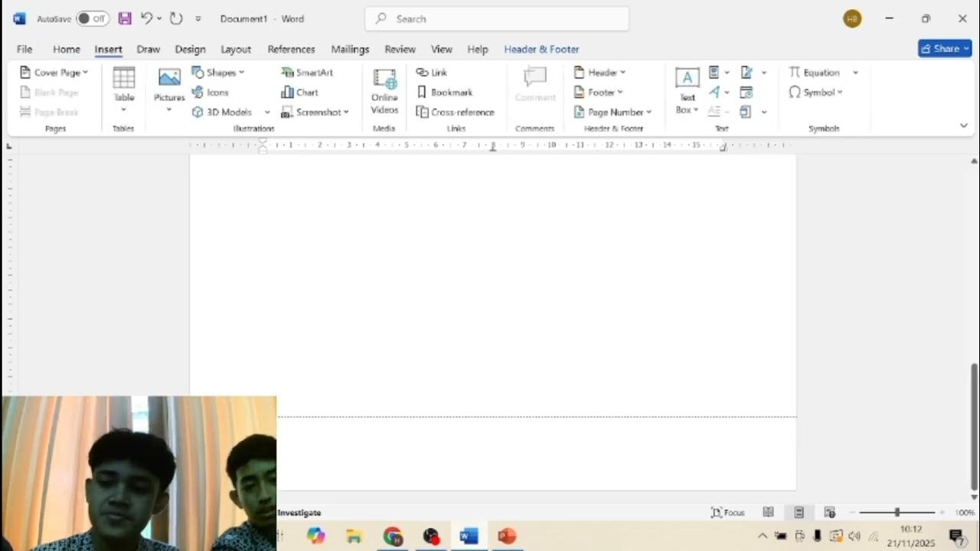Open Copilot from the taskbar
This screenshot has height=551, width=980.
[x=315, y=536]
